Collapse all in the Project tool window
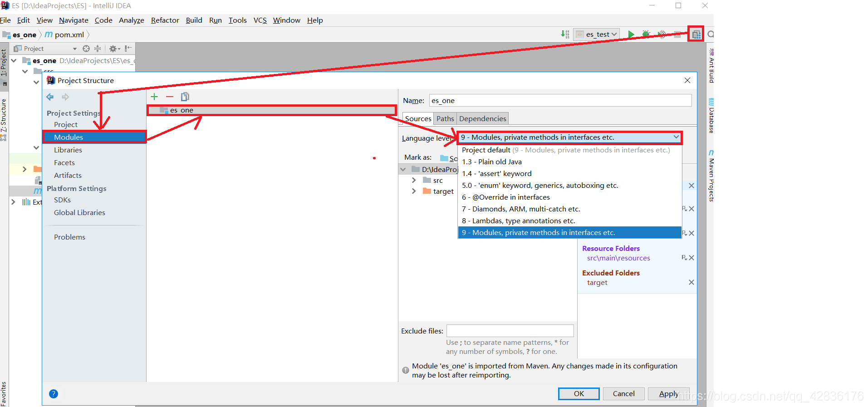Image resolution: width=868 pixels, height=407 pixels. tap(98, 49)
